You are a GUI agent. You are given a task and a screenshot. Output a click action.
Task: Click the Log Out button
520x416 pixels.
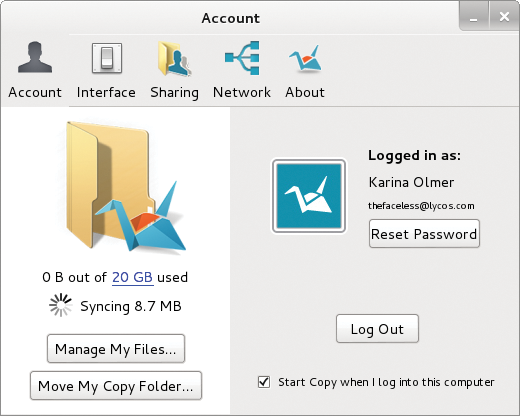[377, 329]
